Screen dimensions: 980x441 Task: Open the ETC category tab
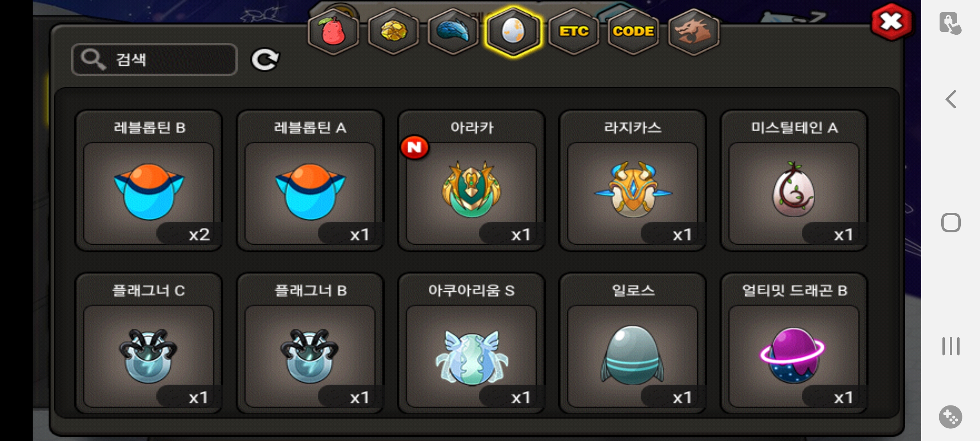click(573, 32)
